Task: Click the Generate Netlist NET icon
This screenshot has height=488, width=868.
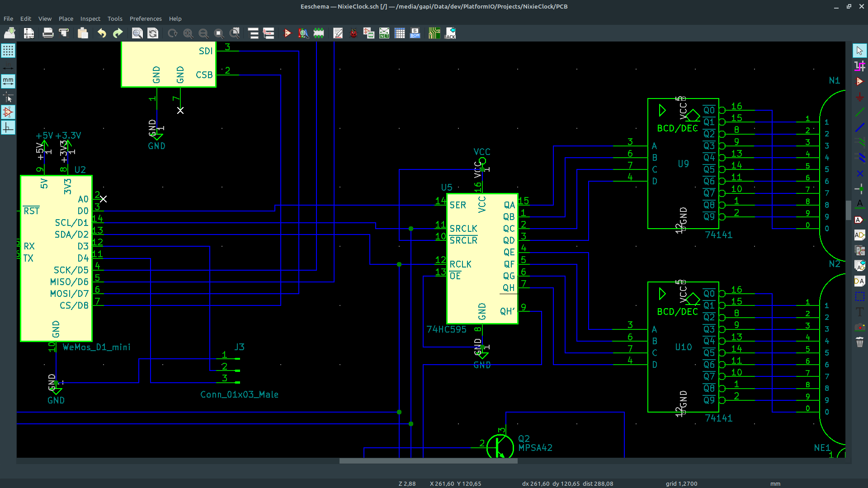Action: click(x=384, y=33)
